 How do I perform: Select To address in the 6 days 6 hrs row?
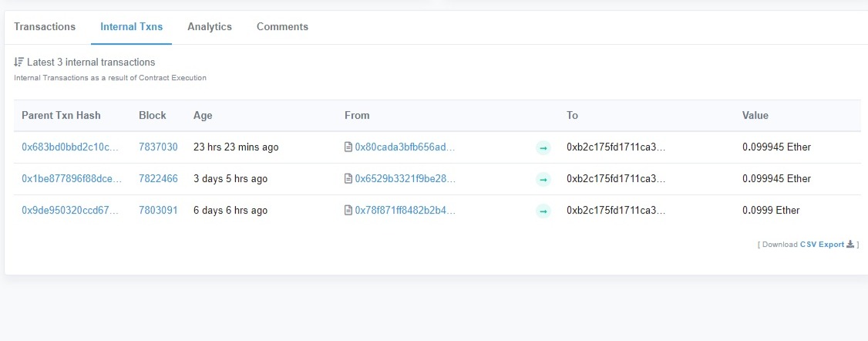click(616, 211)
